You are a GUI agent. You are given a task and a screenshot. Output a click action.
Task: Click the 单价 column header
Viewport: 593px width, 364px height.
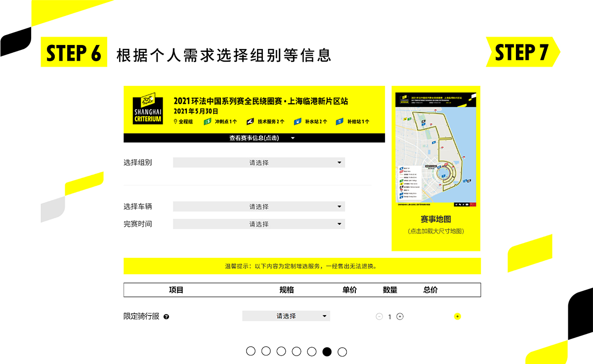[x=349, y=290]
